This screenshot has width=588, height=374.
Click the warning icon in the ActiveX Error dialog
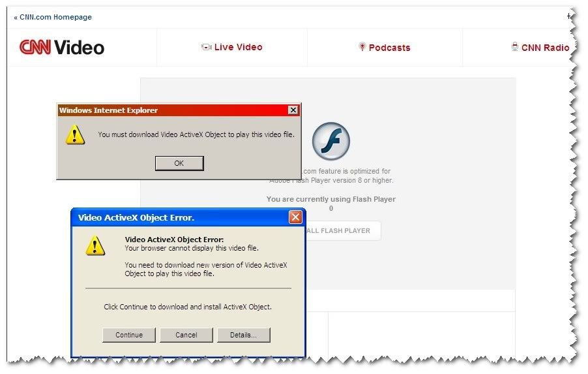[x=95, y=245]
